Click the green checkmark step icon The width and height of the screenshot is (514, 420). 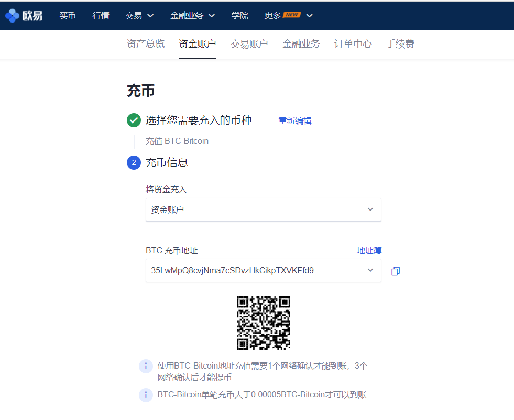point(134,120)
